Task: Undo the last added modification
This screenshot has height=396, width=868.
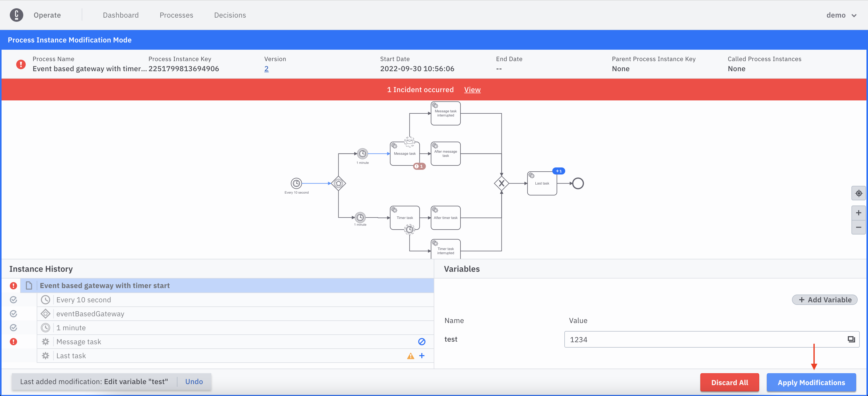Action: point(194,382)
